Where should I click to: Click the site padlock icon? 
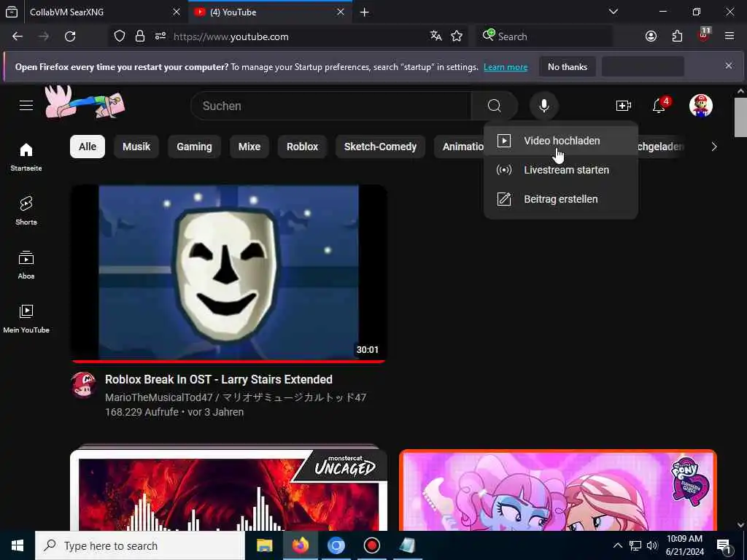click(139, 36)
